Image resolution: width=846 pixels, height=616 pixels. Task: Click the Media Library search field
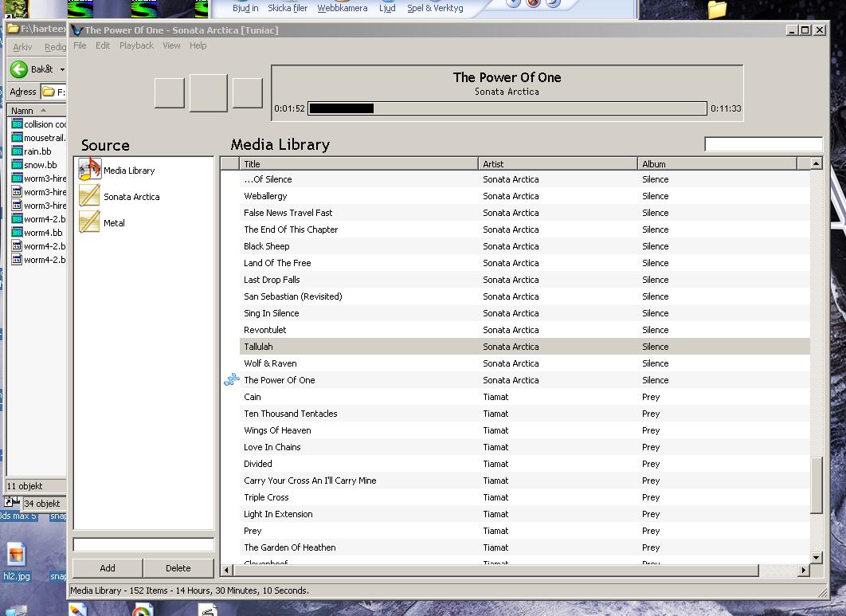763,144
